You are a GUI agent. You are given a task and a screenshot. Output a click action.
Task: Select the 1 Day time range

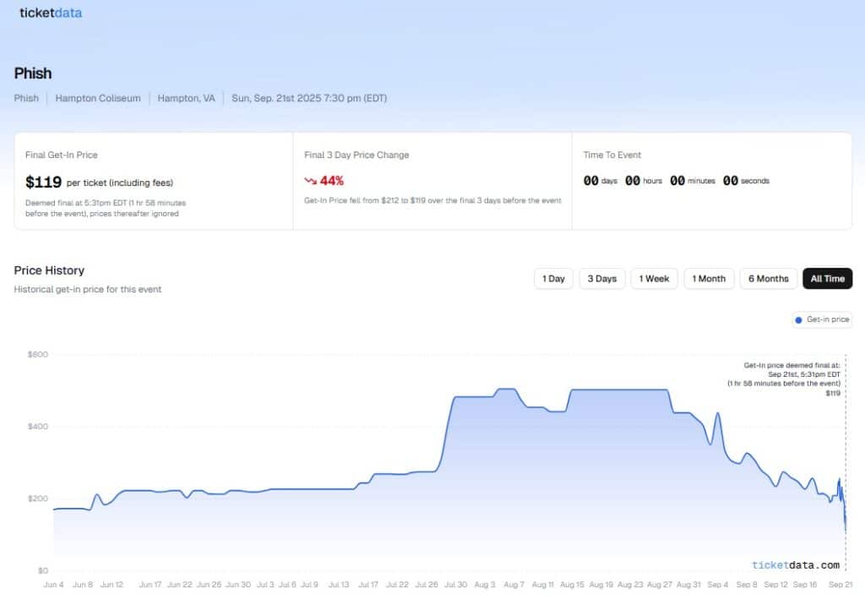[x=553, y=279]
